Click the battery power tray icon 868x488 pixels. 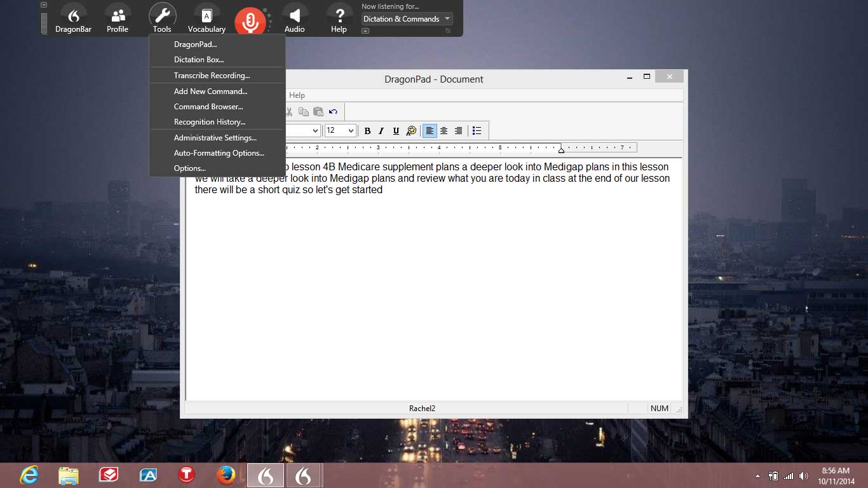[x=773, y=476]
